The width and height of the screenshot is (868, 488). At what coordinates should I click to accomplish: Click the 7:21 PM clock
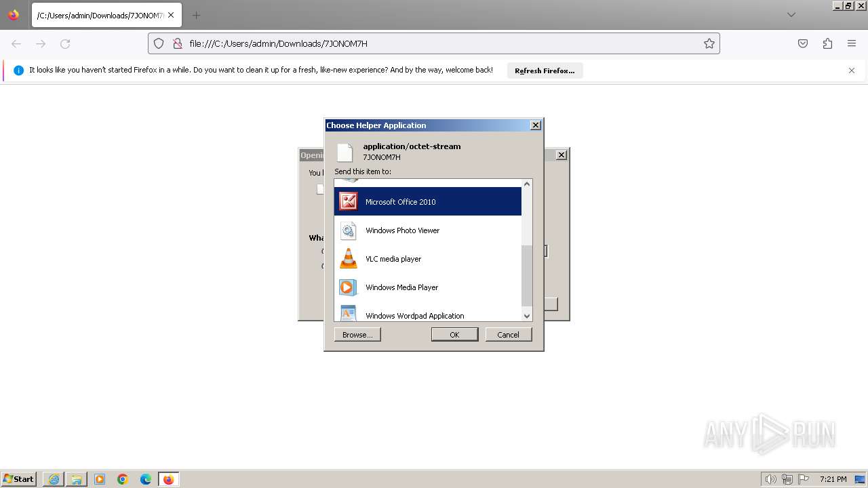point(833,479)
